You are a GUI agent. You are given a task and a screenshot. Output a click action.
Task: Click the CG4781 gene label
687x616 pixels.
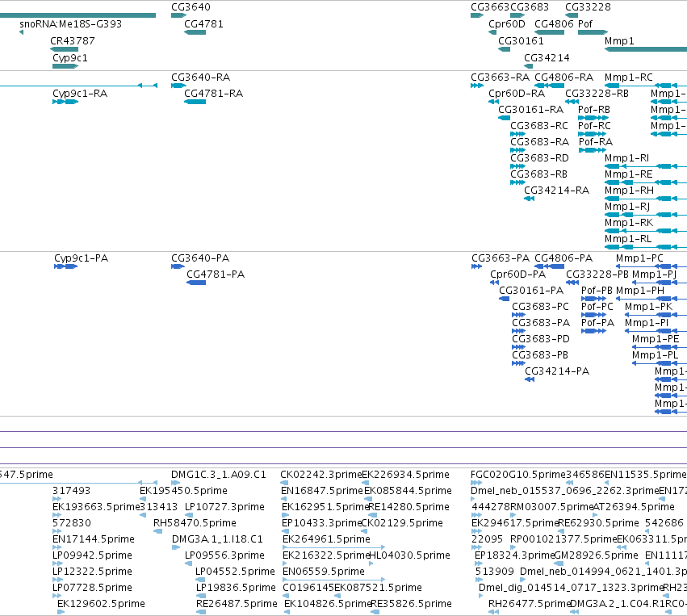203,24
